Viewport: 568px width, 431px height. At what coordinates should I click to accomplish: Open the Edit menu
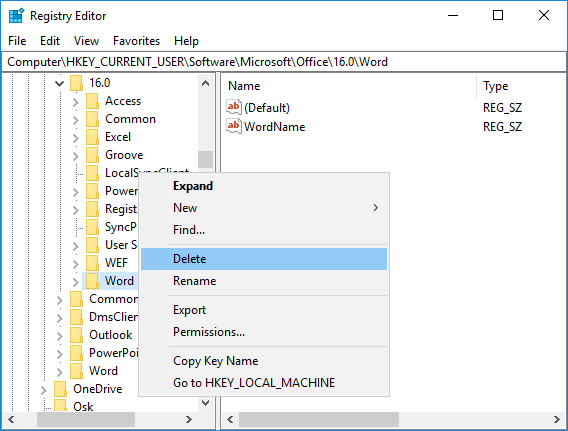pos(50,41)
